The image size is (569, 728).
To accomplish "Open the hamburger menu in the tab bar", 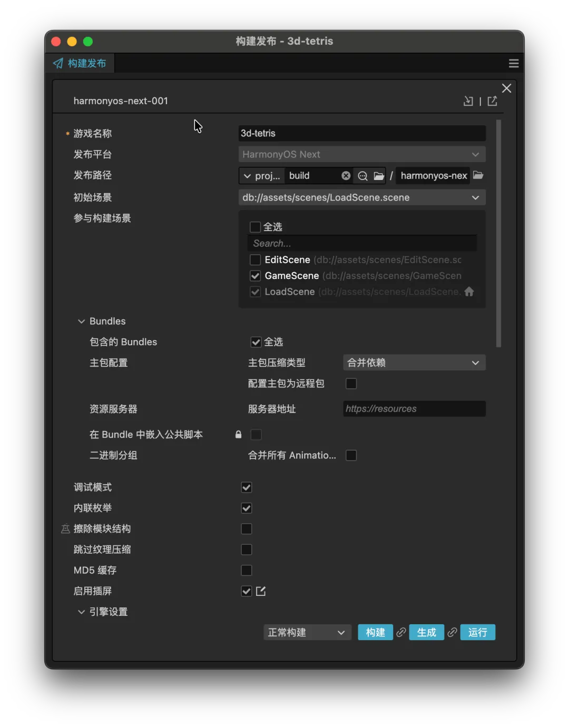I will tap(514, 64).
